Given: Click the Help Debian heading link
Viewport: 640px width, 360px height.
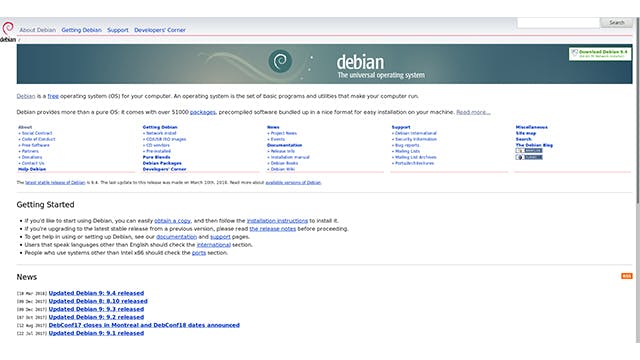Looking at the screenshot, I should (32, 169).
